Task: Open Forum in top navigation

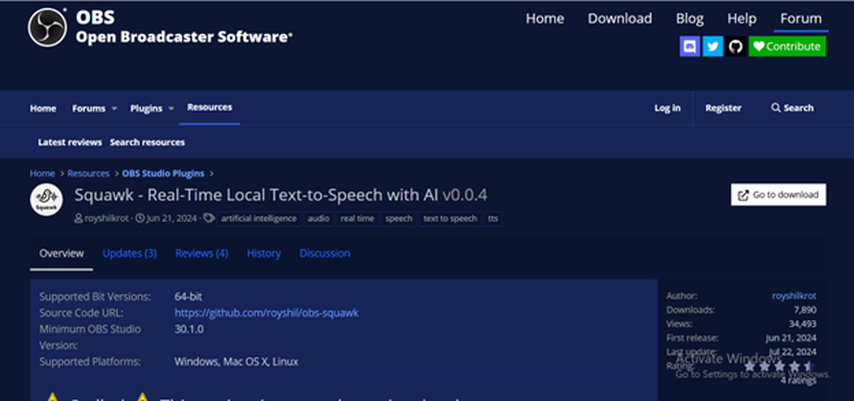Action: 801,19
